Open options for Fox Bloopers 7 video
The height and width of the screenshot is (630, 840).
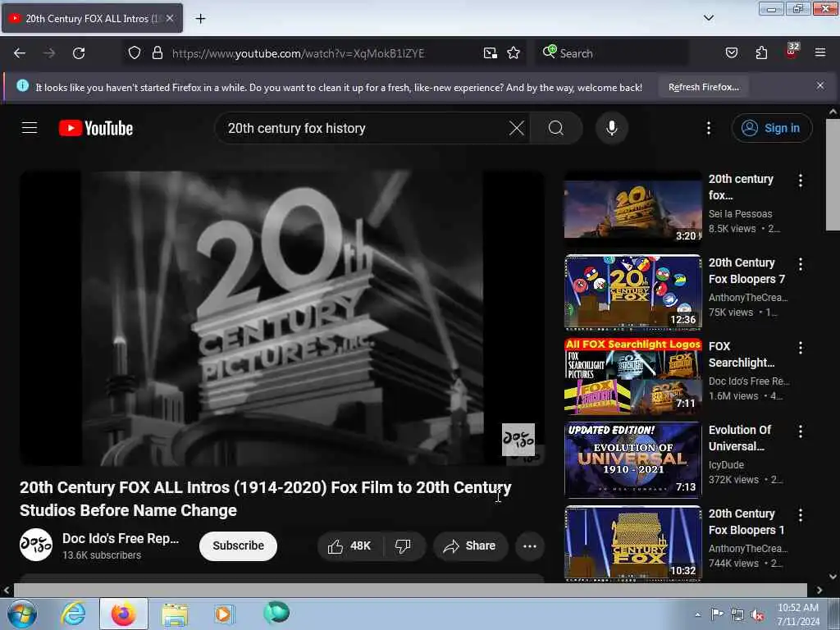801,264
